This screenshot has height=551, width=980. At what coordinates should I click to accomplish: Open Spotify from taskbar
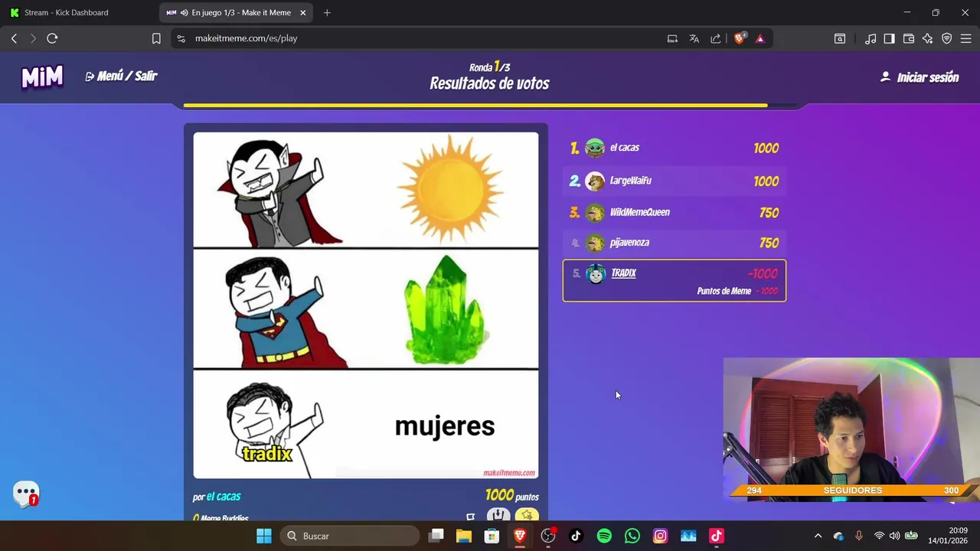click(604, 536)
